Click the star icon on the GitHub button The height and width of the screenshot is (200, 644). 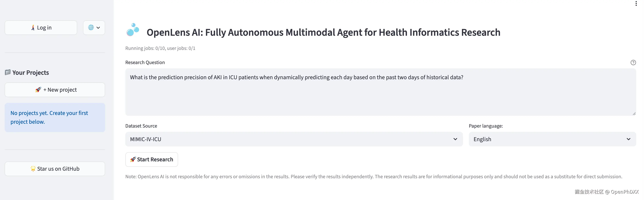[x=33, y=169]
